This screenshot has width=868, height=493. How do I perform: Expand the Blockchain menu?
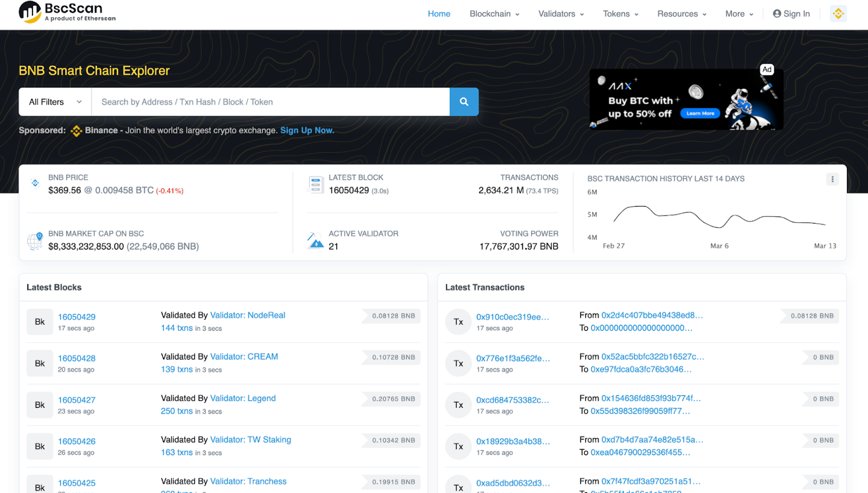494,14
